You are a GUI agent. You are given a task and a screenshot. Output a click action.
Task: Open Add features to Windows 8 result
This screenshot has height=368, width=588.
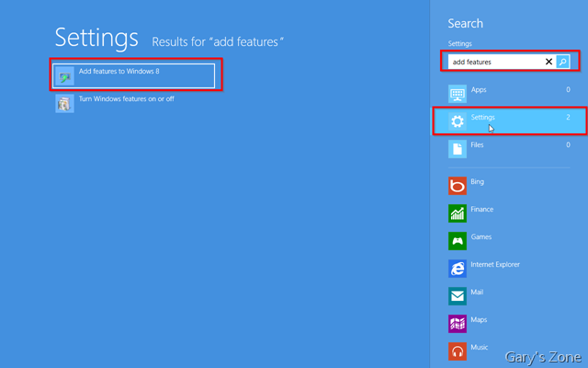(133, 75)
